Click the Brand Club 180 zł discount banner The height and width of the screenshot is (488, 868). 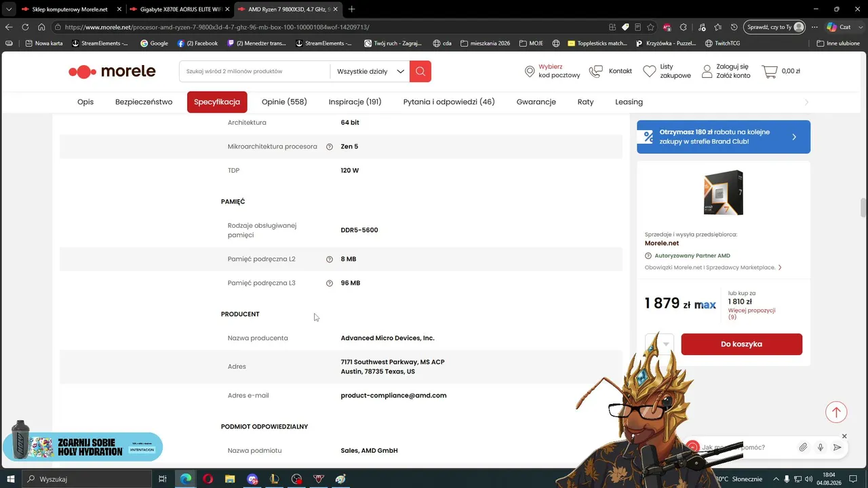coord(724,137)
